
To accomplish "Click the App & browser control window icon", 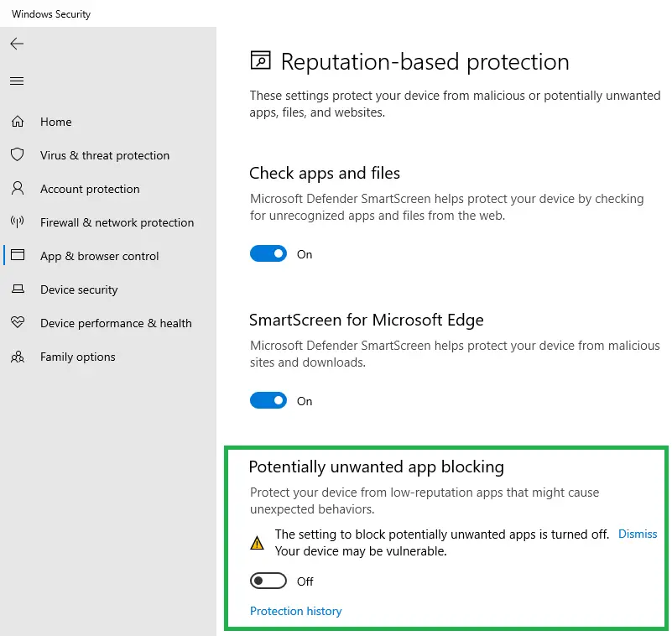I will (17, 255).
